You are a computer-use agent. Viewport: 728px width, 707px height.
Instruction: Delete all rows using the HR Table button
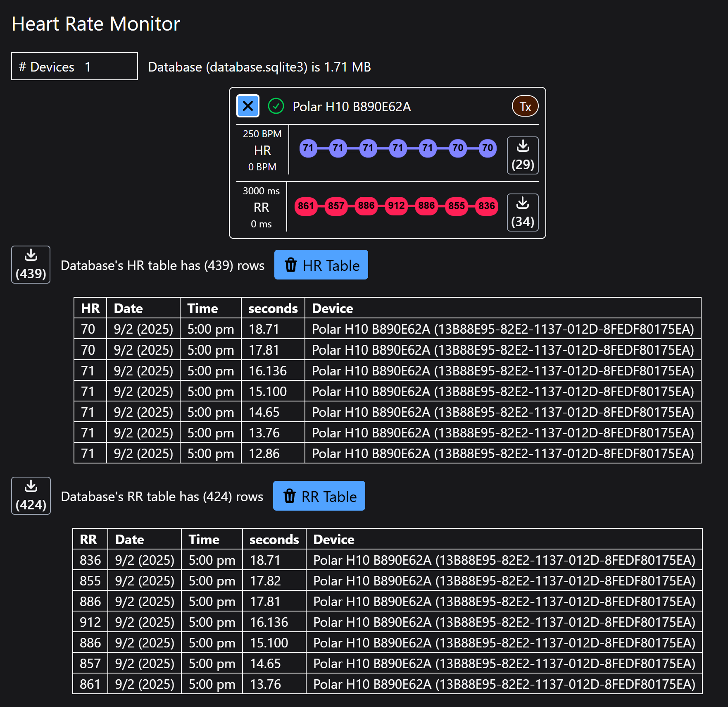[x=321, y=265]
